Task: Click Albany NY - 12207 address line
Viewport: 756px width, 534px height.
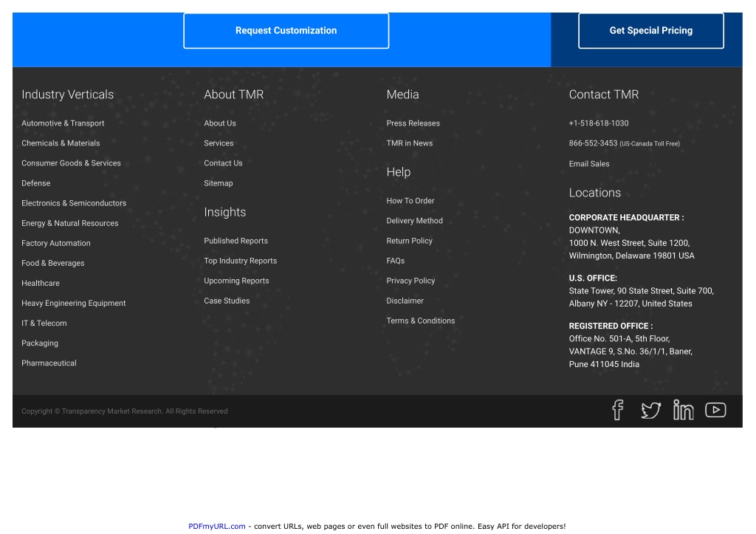Action: [630, 304]
